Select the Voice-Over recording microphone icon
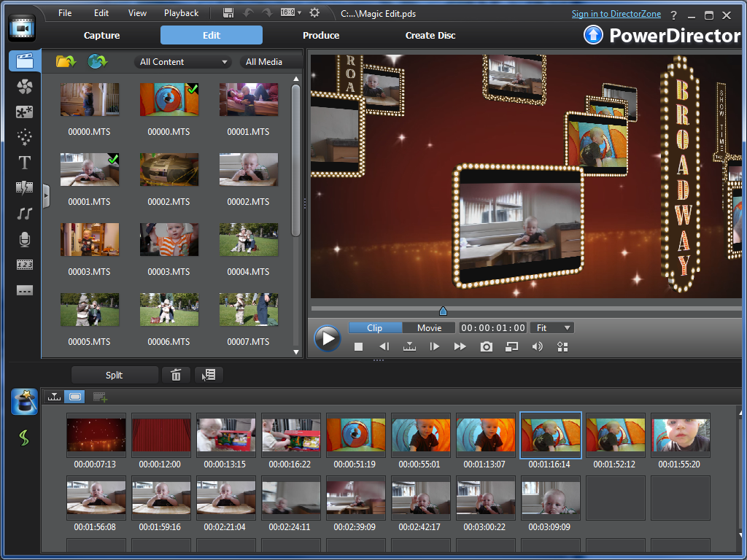The height and width of the screenshot is (560, 747). (x=24, y=239)
